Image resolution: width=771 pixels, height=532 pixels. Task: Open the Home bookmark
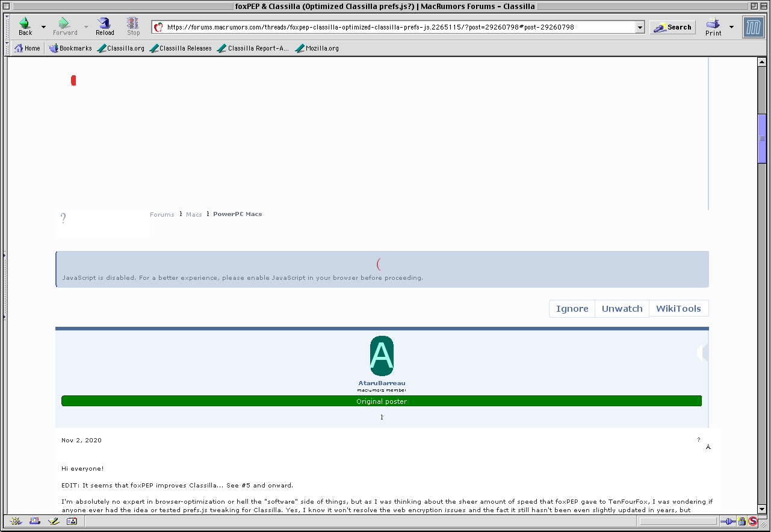[x=28, y=48]
